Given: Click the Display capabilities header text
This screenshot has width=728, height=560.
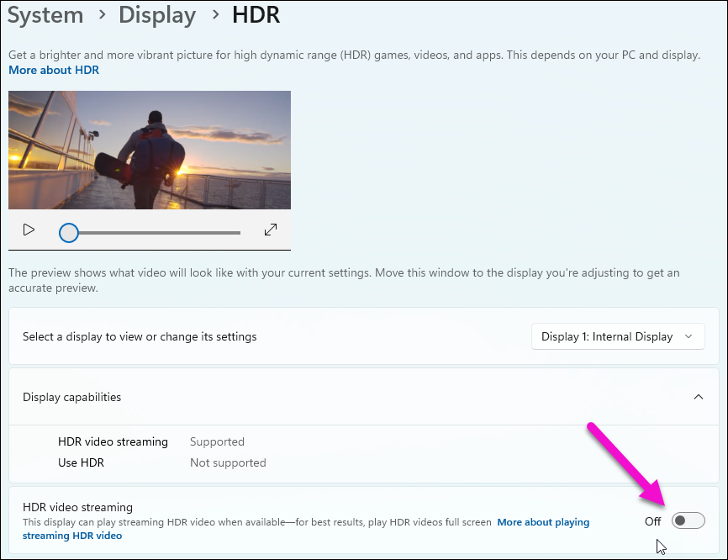Looking at the screenshot, I should pos(71,397).
